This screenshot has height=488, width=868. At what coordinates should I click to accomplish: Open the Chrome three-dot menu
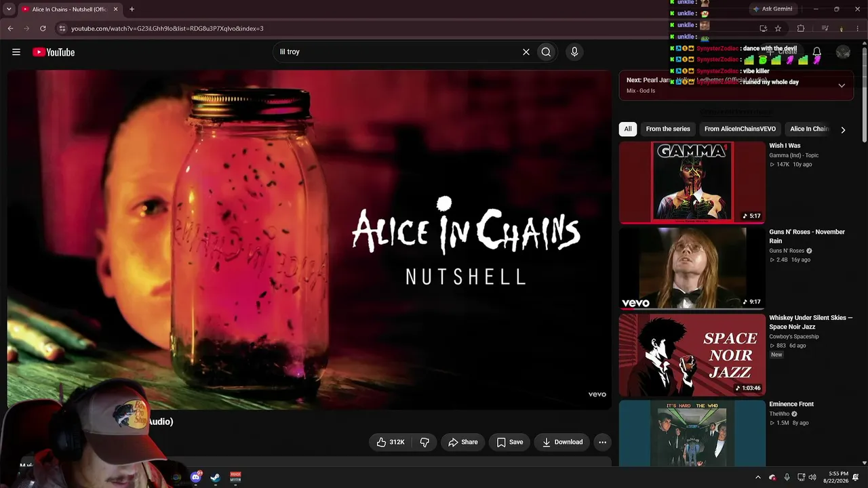tap(859, 28)
